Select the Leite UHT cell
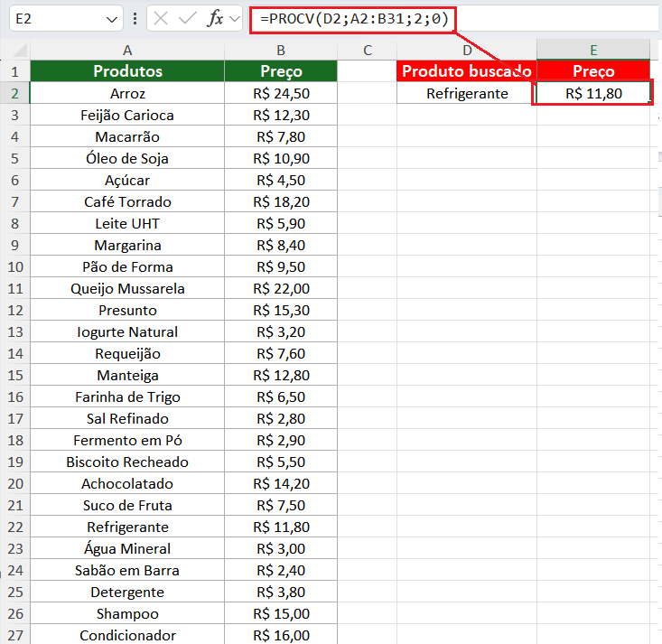 click(127, 223)
